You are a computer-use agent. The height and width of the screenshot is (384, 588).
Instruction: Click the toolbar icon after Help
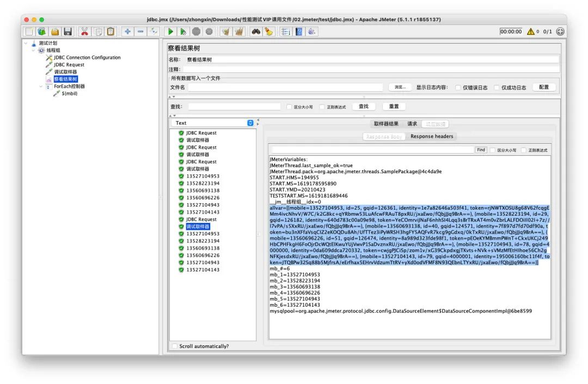tap(311, 32)
